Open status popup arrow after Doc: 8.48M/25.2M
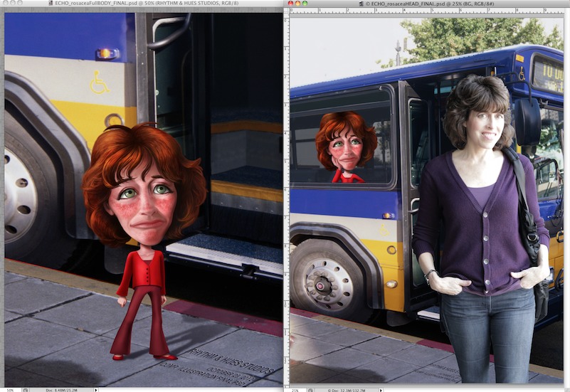570x392 pixels. [x=96, y=390]
